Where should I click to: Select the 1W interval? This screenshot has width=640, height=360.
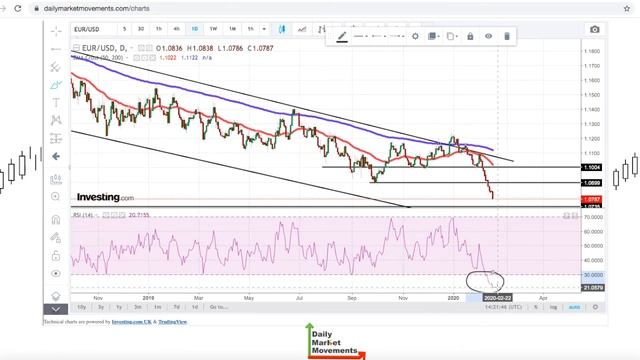pyautogui.click(x=213, y=29)
